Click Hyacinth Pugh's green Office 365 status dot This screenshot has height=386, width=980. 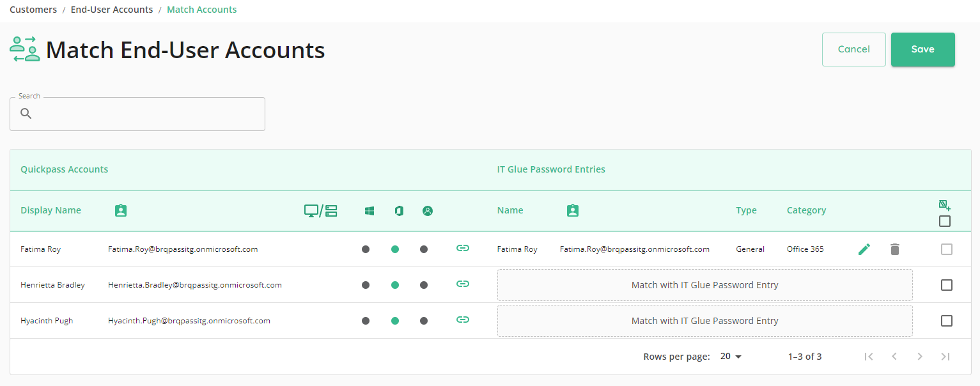[x=395, y=321]
